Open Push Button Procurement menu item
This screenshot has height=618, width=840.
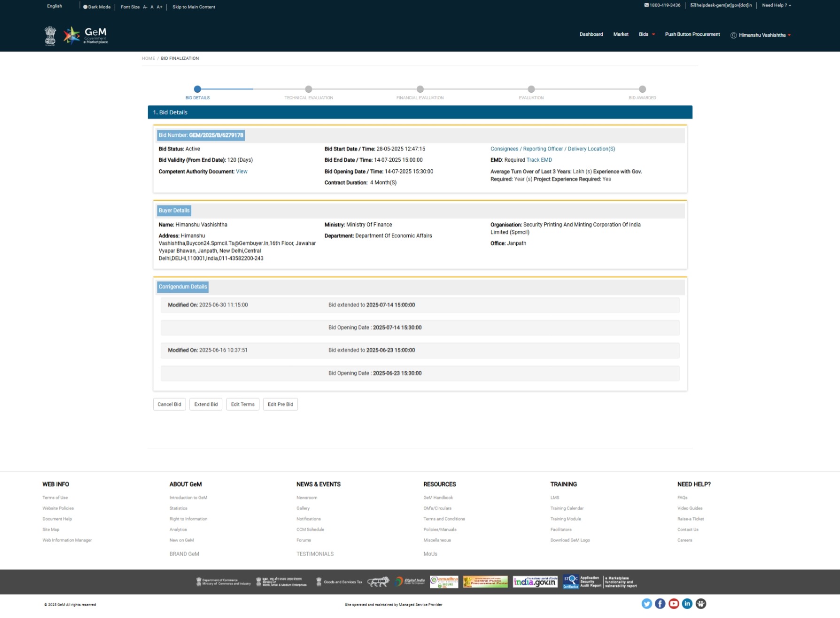[692, 34]
